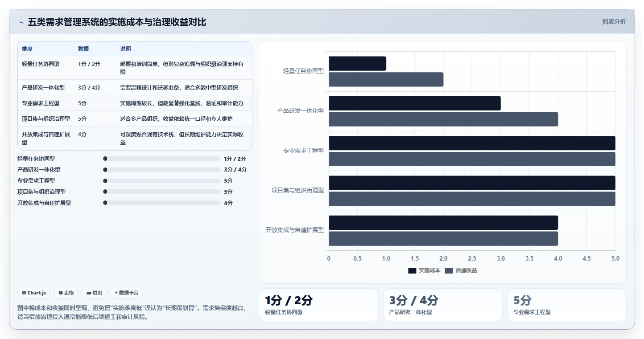Click the chart axis label 轻量任务协同型
644x339 pixels.
click(x=303, y=71)
